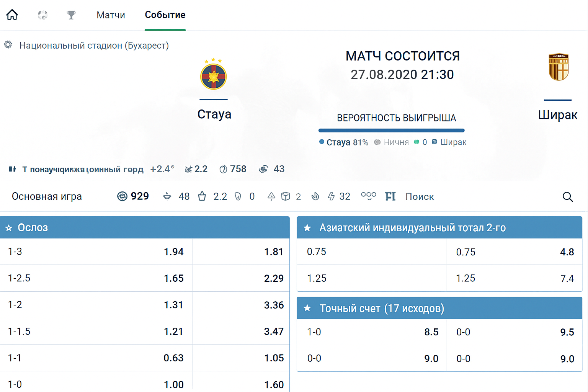Select exact score 1-0 at 8.5
The width and height of the screenshot is (588, 392).
click(x=431, y=332)
